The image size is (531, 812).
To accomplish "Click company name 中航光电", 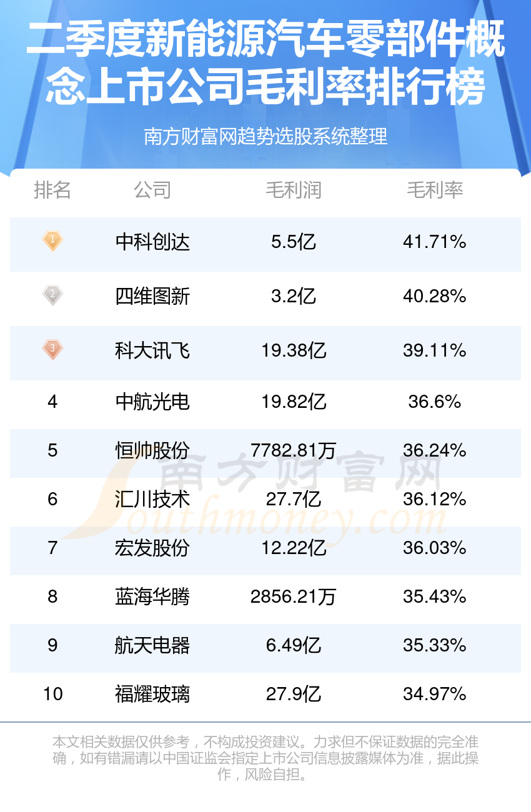I will click(x=152, y=402).
